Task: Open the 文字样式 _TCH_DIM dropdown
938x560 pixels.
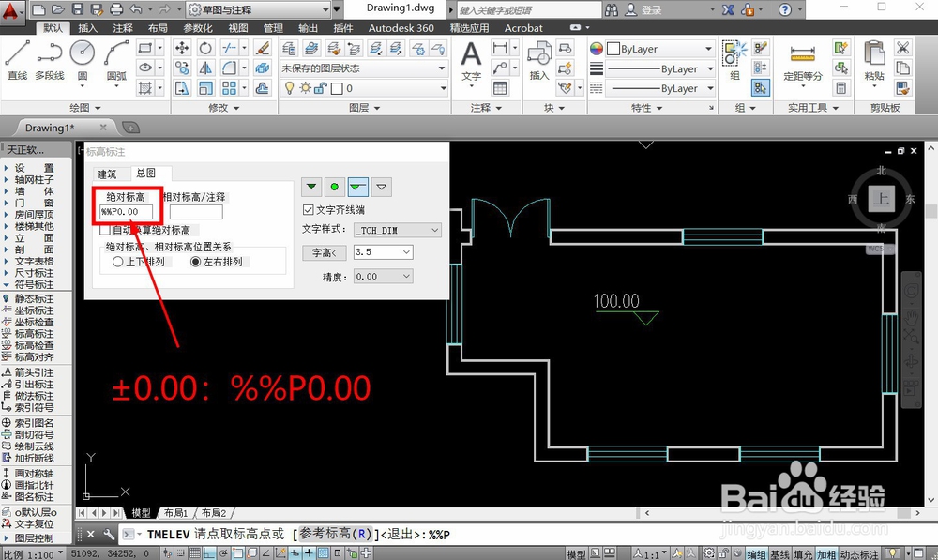Action: (434, 230)
